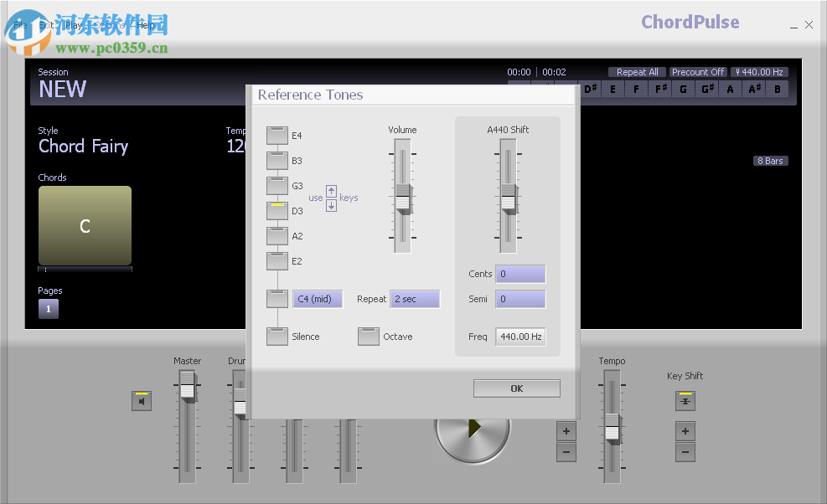Select the E4 reference tone key
The width and height of the screenshot is (827, 504).
277,135
